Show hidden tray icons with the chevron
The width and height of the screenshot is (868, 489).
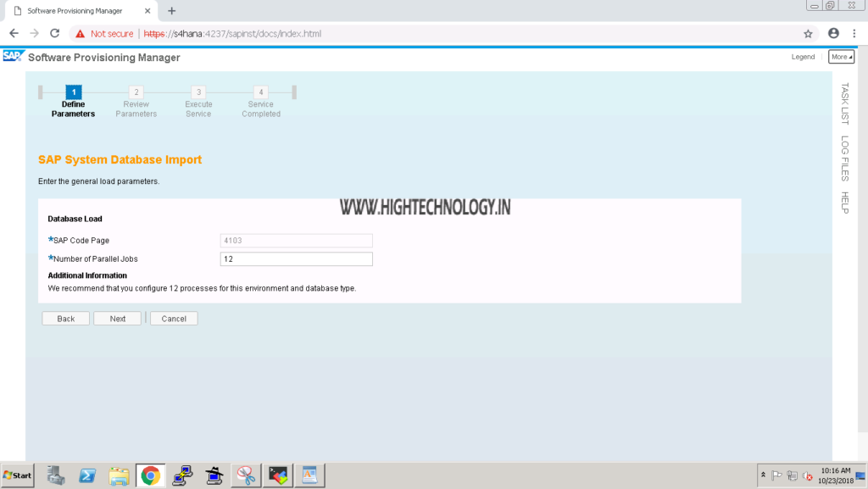tap(763, 475)
